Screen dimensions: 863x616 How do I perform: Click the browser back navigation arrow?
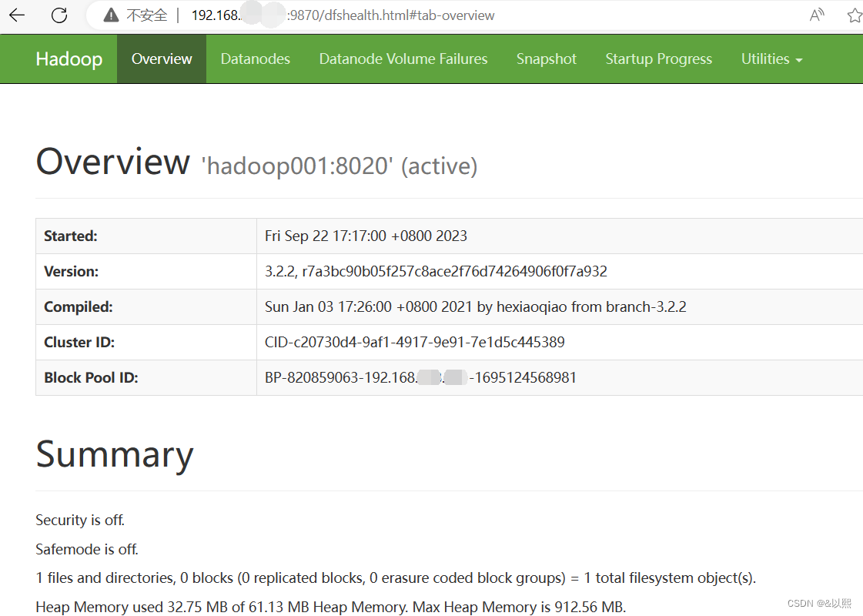[15, 14]
